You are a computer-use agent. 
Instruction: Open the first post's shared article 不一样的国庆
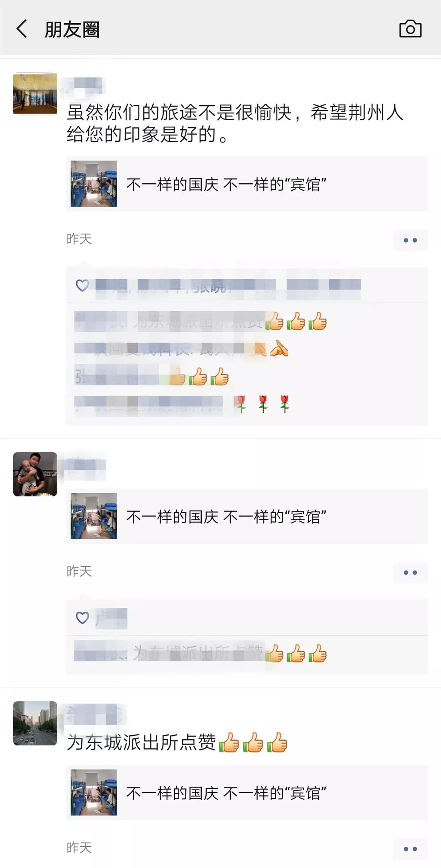tap(247, 184)
